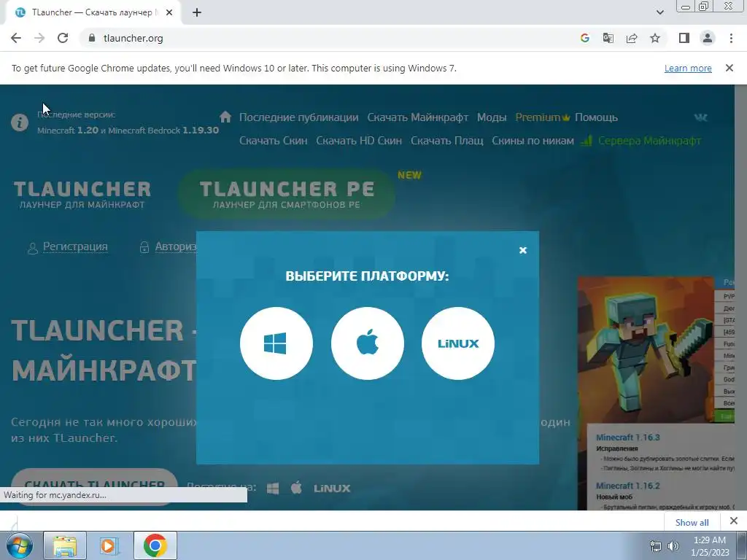
Task: Click Show all downloads
Action: (692, 522)
